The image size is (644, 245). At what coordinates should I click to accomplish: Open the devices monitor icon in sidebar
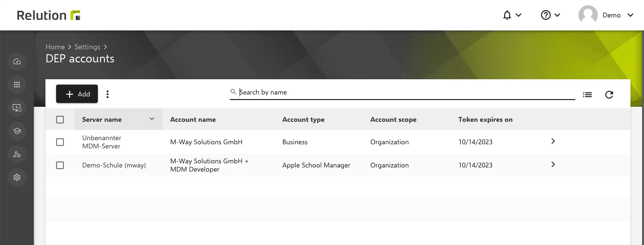pos(17,108)
